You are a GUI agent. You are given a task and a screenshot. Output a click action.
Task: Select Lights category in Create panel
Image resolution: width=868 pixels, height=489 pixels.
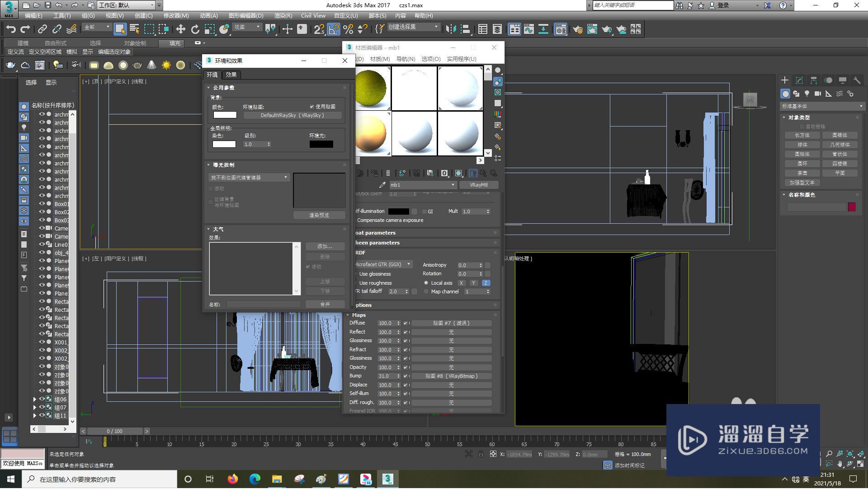point(807,94)
